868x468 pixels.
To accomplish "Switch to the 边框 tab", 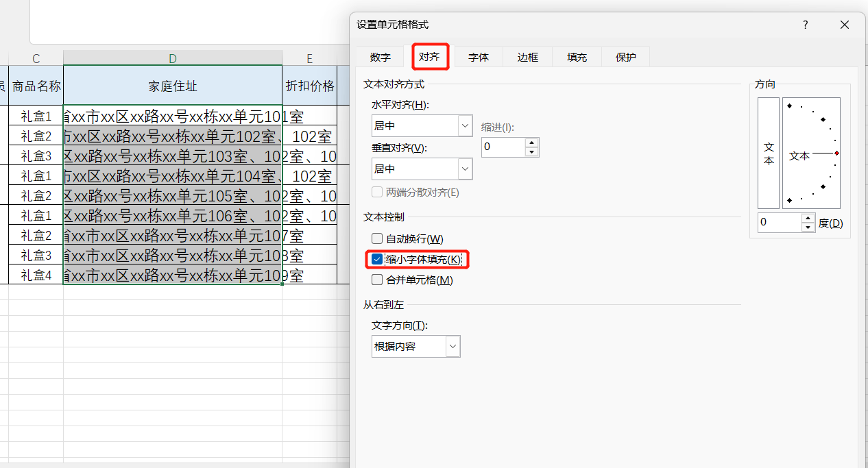I will click(528, 58).
